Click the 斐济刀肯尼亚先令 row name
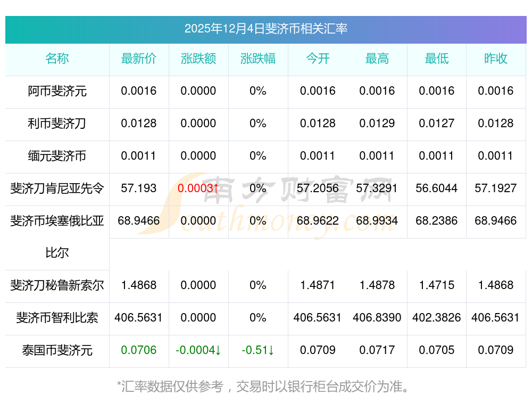The height and width of the screenshot is (403, 532). (57, 188)
